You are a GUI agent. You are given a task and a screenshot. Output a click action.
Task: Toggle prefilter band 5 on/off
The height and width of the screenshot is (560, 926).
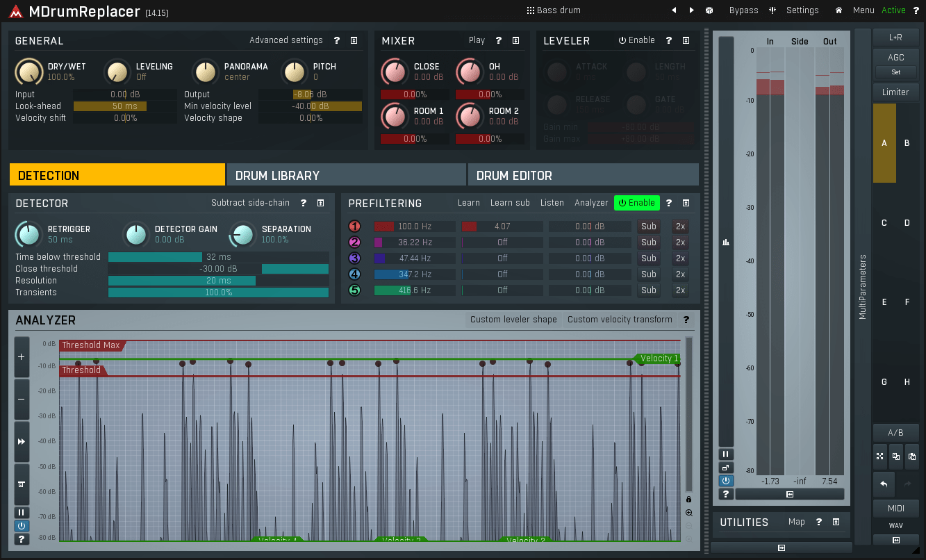[355, 290]
